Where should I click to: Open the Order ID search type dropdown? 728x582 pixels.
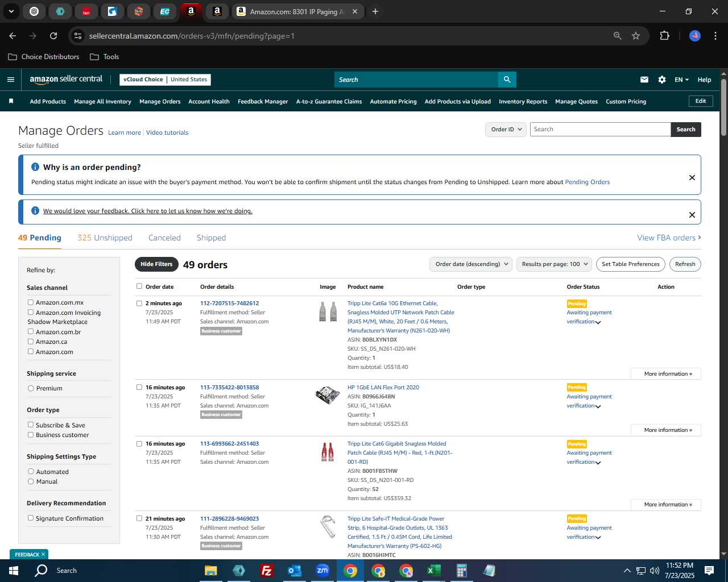pos(506,130)
